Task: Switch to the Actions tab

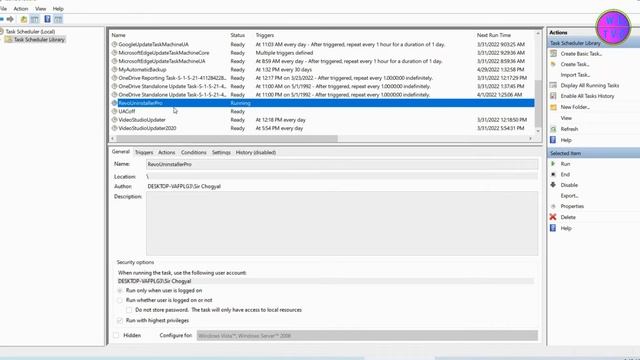Action: point(167,152)
